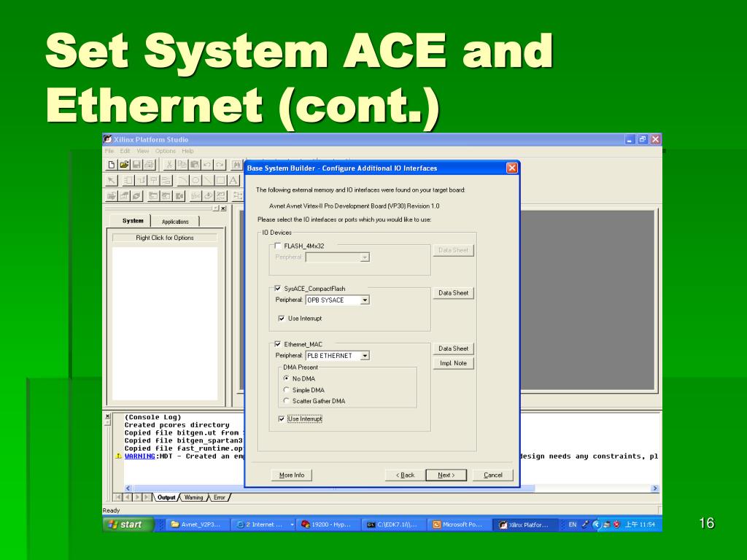Open the OPB SYSACE peripheral dropdown
This screenshot has width=747, height=560.
coord(365,300)
